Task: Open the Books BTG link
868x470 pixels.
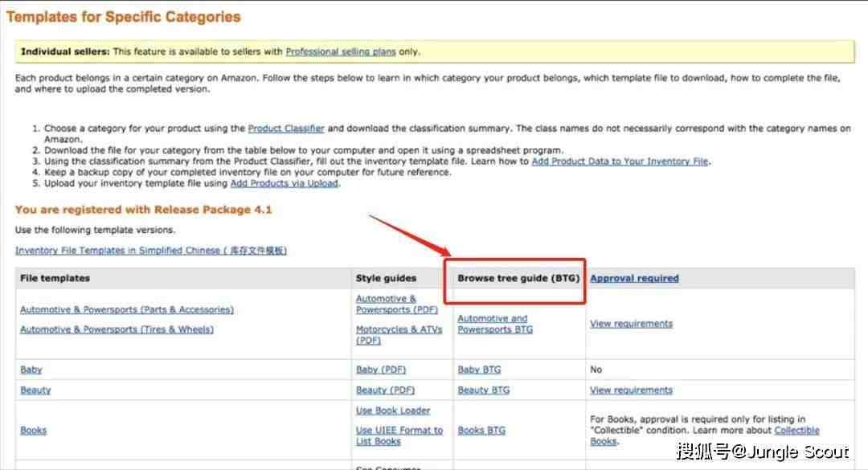Action: point(481,431)
